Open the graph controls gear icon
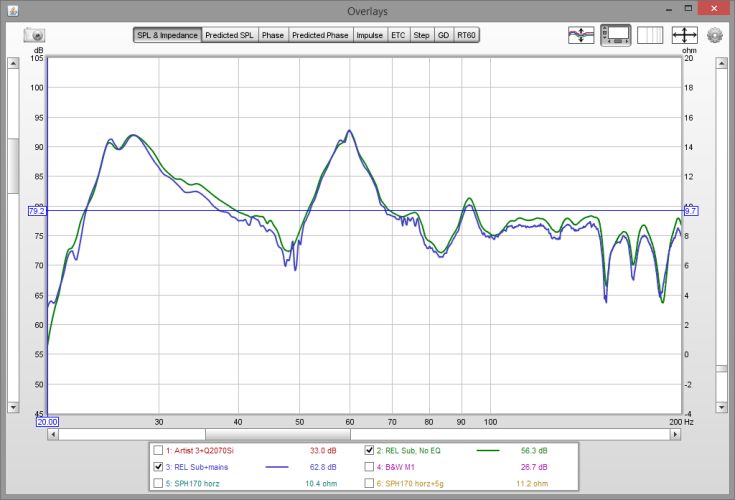The image size is (735, 500). point(714,35)
